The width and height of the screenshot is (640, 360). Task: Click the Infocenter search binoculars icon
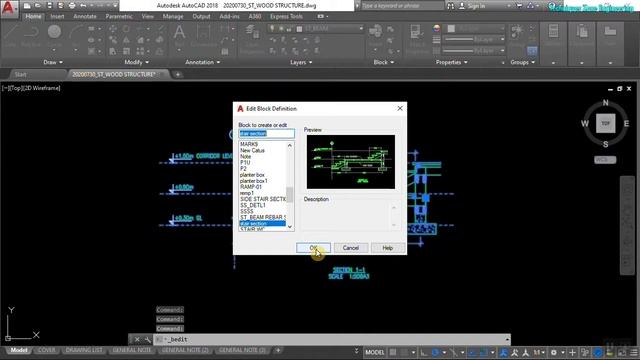point(451,6)
